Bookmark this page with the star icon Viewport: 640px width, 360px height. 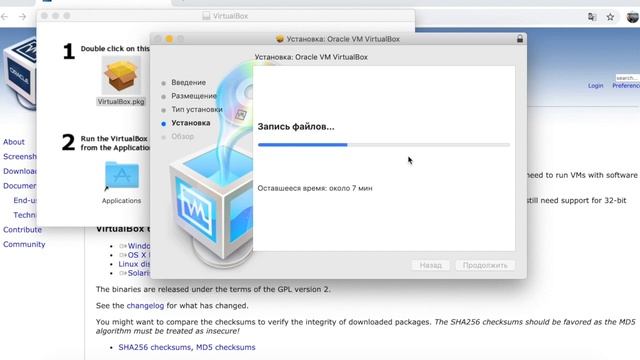610,17
